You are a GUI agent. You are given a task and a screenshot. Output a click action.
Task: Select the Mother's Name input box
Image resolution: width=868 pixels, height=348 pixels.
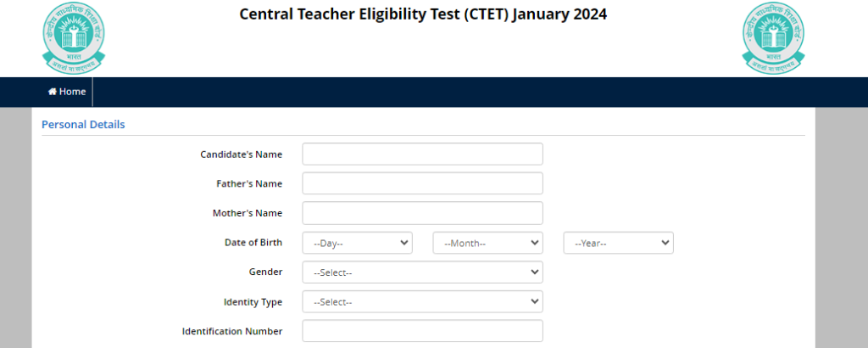point(422,213)
